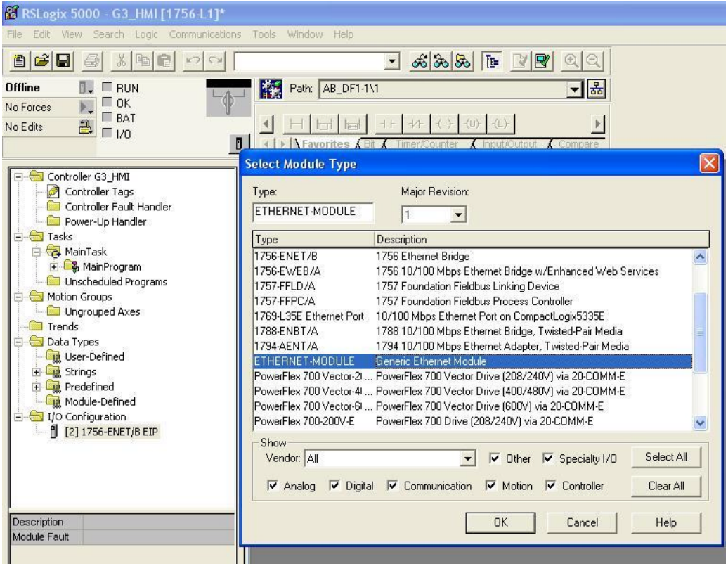Open the File menu
The width and height of the screenshot is (728, 566).
click(14, 34)
